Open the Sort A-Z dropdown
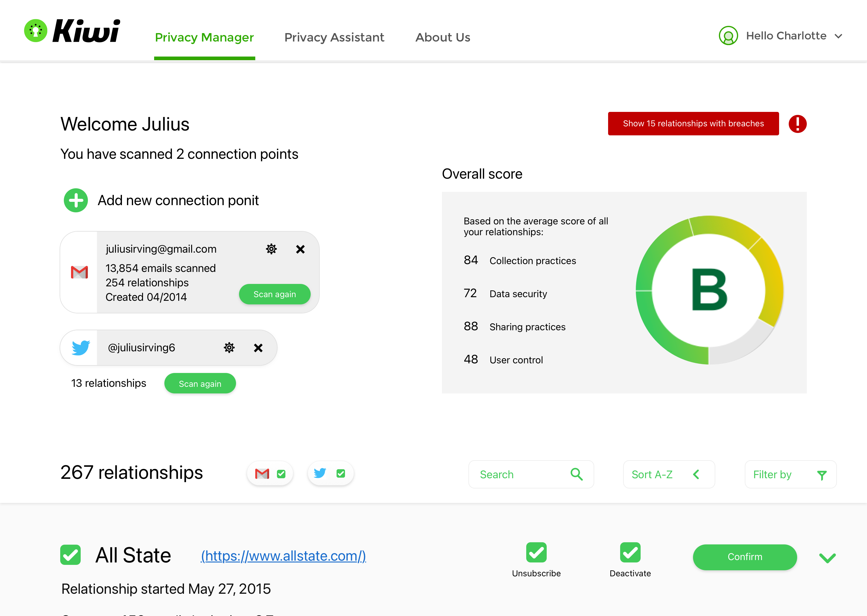The width and height of the screenshot is (867, 616). (669, 474)
